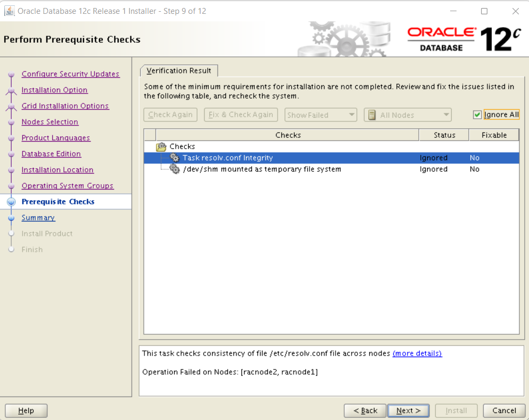The width and height of the screenshot is (529, 420).
Task: Click Fixable No value of /dev/shm row
Action: point(474,169)
